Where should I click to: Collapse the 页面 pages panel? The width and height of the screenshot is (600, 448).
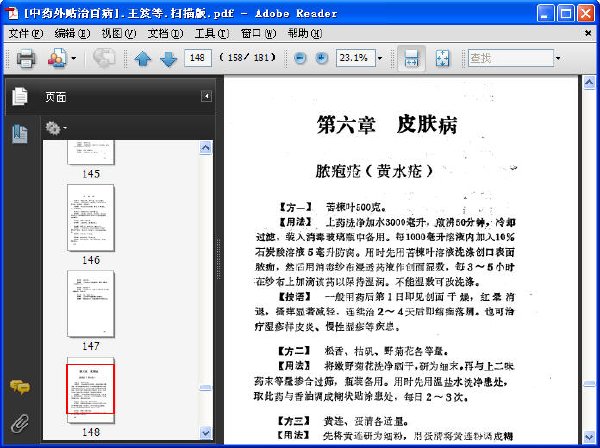(x=206, y=96)
